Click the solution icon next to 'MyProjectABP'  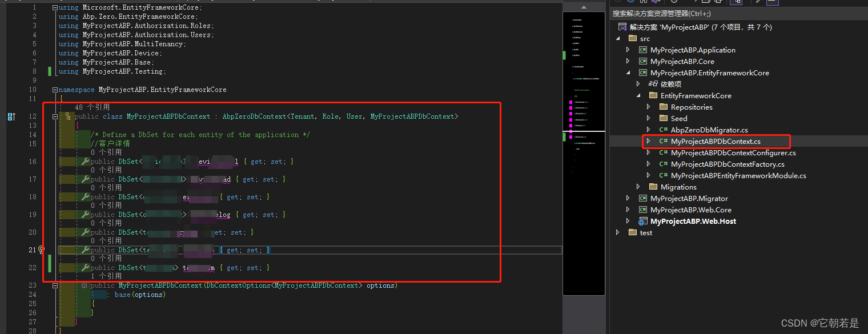(x=622, y=26)
